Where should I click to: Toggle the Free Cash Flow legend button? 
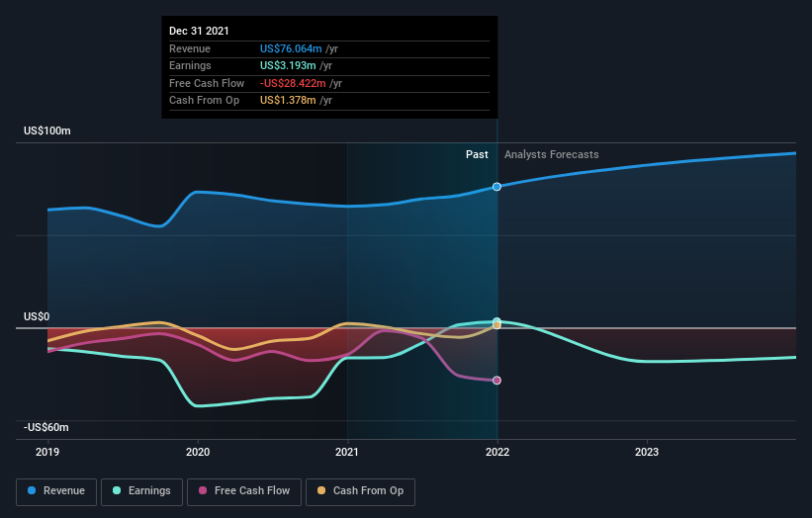coord(244,491)
